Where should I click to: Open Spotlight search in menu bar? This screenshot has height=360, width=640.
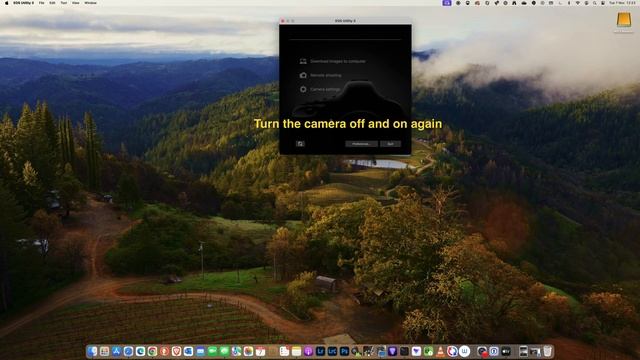(595, 3)
